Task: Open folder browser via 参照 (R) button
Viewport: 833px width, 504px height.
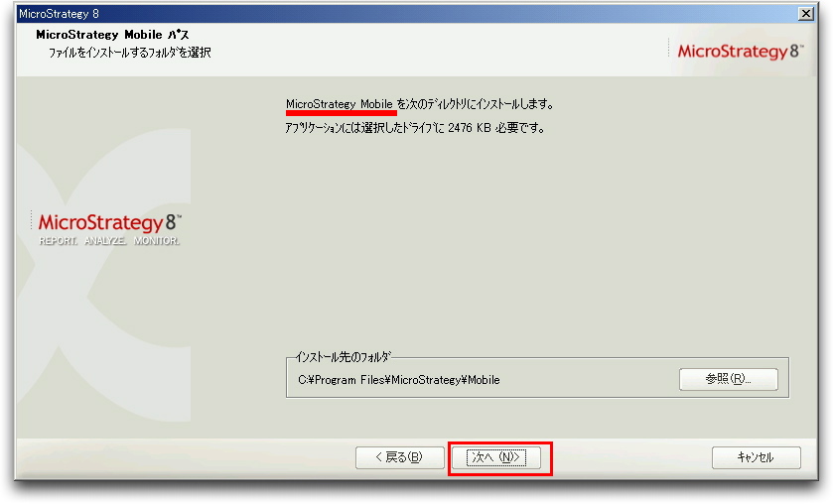Action: click(x=729, y=379)
